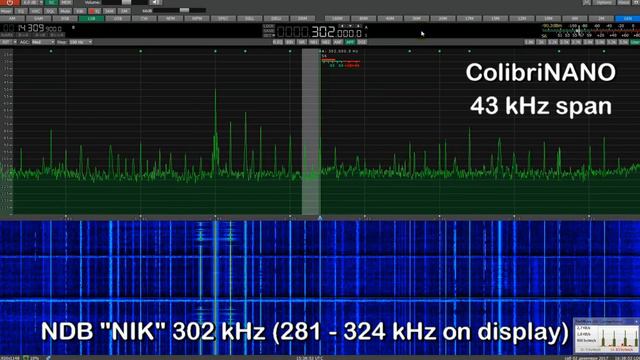Select DIGL mode

pyautogui.click(x=249, y=18)
